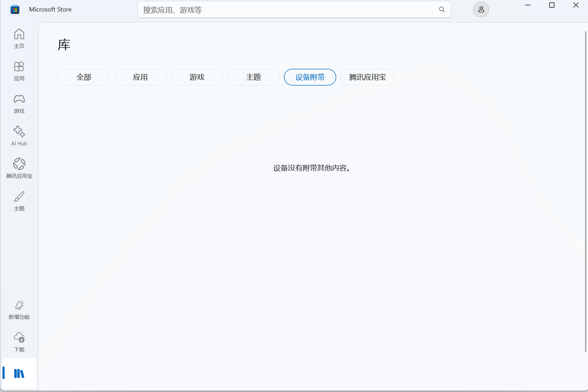Image resolution: width=588 pixels, height=392 pixels.
Task: Select the 应用 filter tab
Action: [140, 77]
